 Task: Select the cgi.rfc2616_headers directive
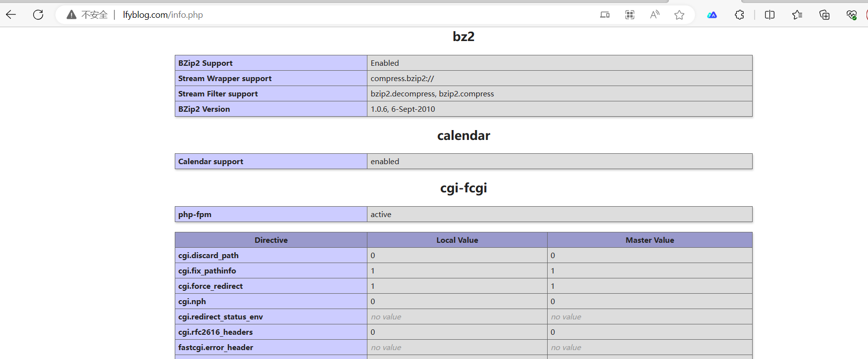tap(215, 332)
